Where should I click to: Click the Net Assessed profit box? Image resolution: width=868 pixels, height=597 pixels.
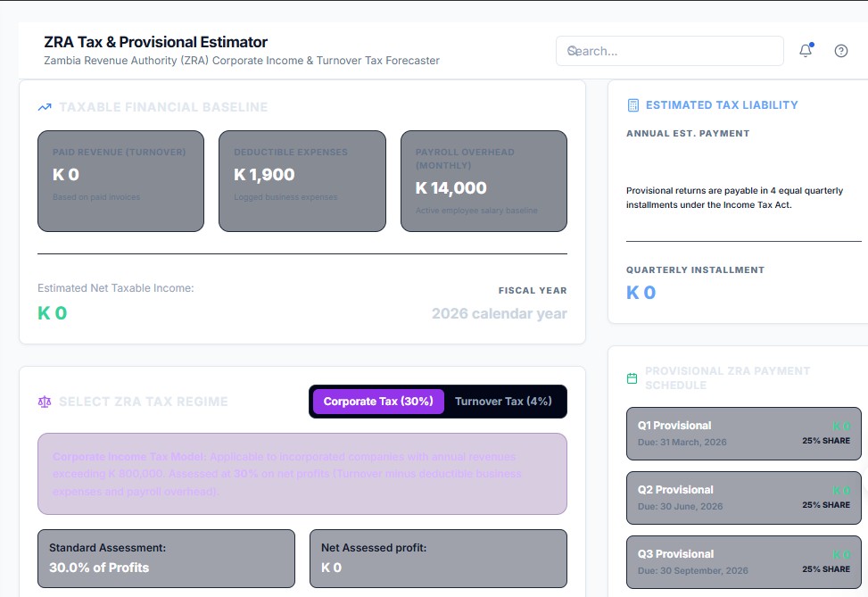coord(438,559)
